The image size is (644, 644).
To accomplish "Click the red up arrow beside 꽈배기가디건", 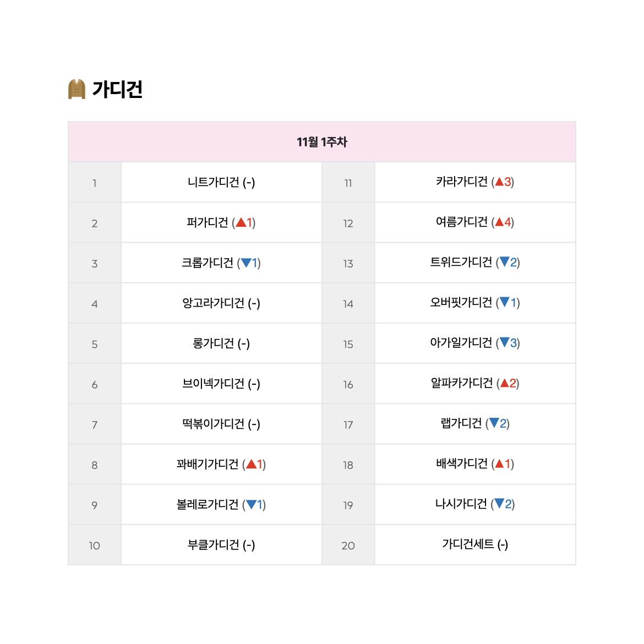I will coord(252,464).
